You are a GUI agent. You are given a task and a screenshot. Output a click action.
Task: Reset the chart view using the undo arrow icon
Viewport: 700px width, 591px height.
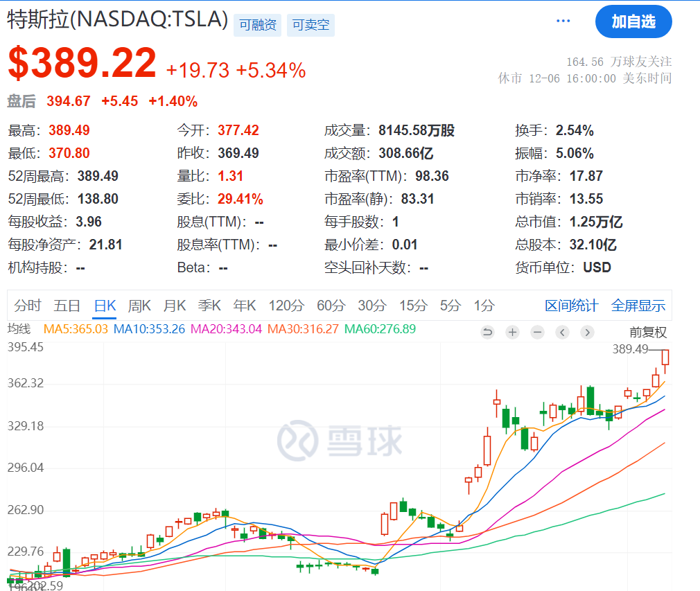point(488,332)
